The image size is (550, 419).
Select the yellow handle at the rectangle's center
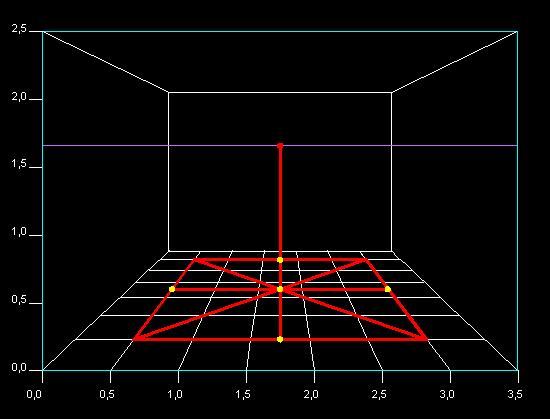pyautogui.click(x=280, y=289)
